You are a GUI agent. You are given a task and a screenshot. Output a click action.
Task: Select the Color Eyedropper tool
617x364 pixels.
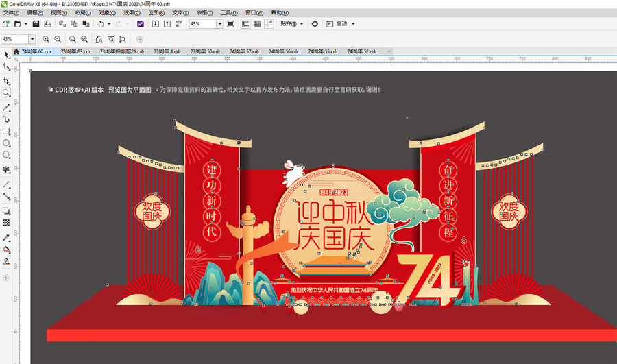(6, 238)
